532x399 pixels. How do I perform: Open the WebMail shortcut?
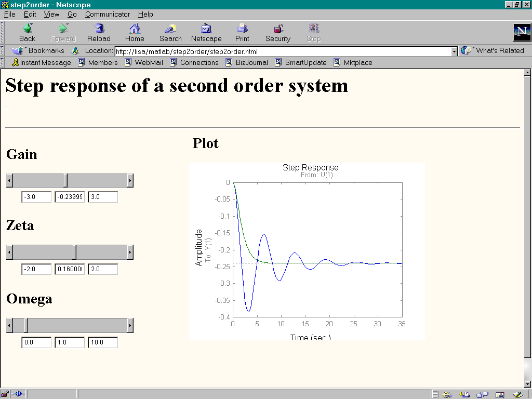144,62
